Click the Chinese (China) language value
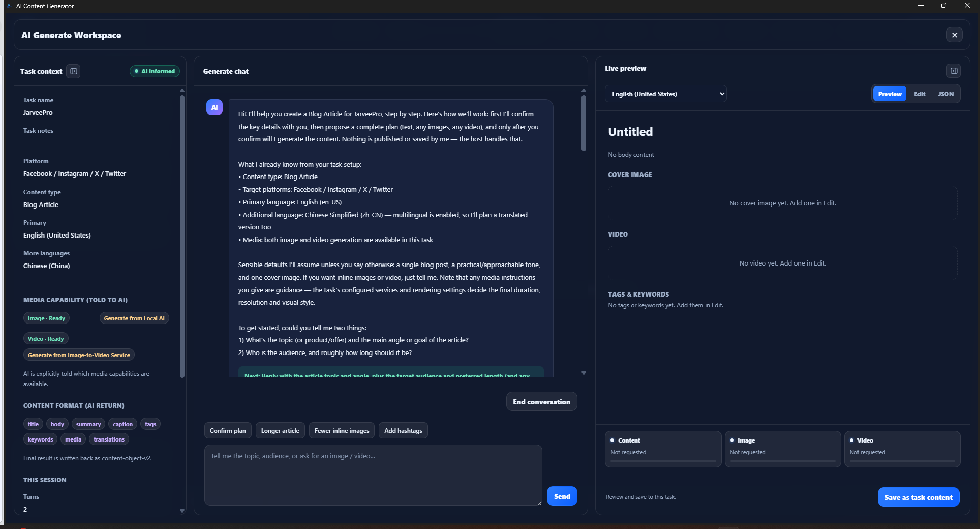The width and height of the screenshot is (980, 529). coord(46,266)
